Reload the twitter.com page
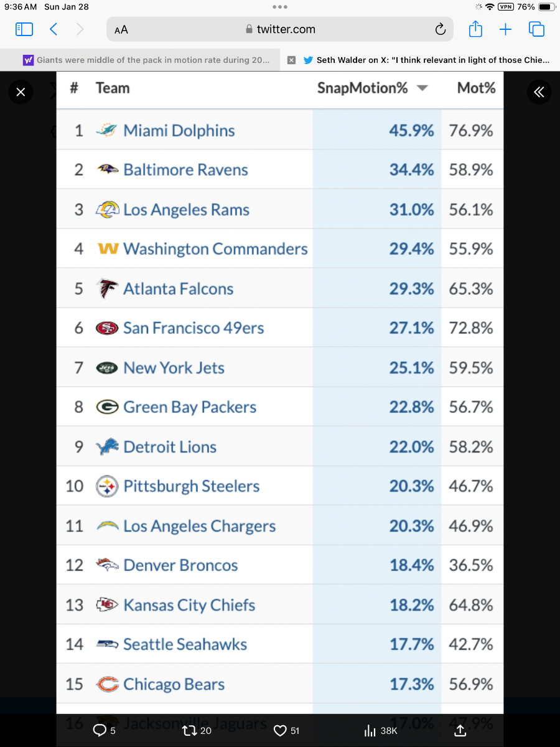This screenshot has height=747, width=560. click(x=440, y=29)
